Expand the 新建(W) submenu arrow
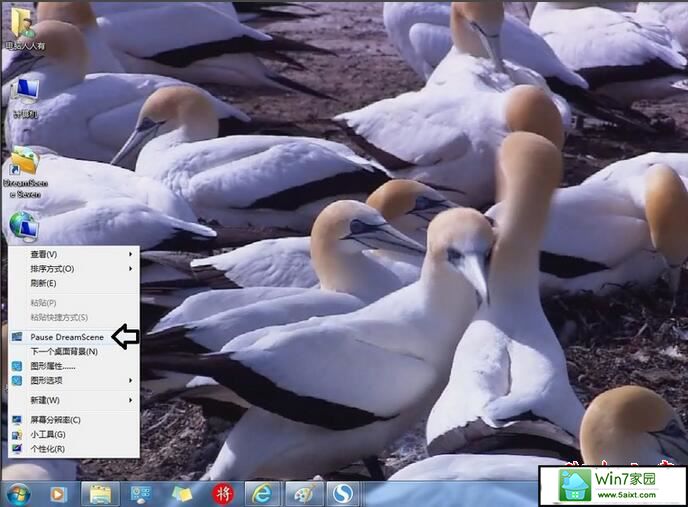The width and height of the screenshot is (688, 507). 130,400
